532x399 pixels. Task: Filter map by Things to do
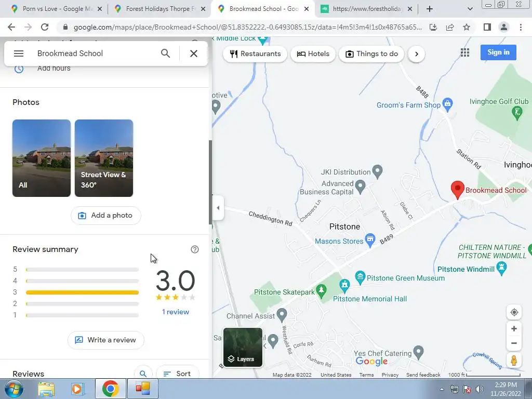pos(371,54)
